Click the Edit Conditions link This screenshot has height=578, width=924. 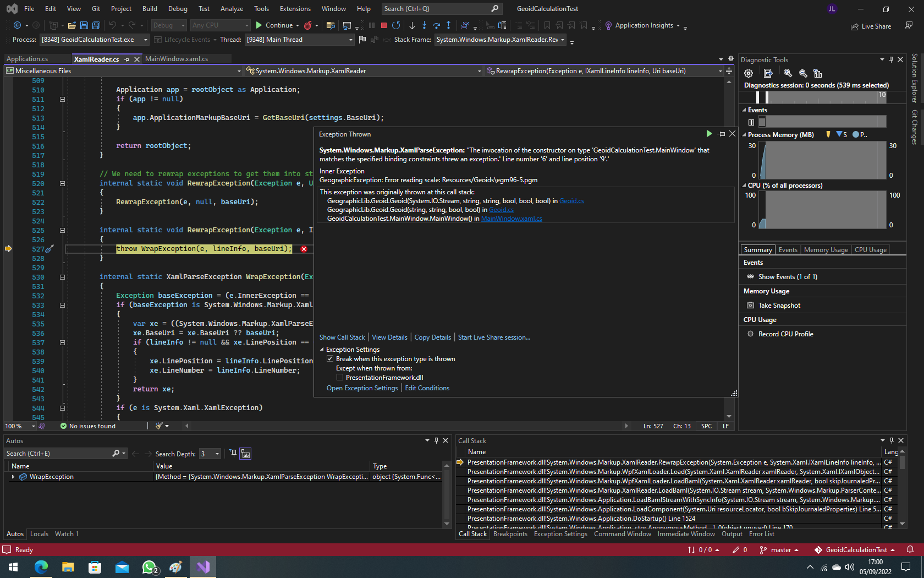coord(427,388)
